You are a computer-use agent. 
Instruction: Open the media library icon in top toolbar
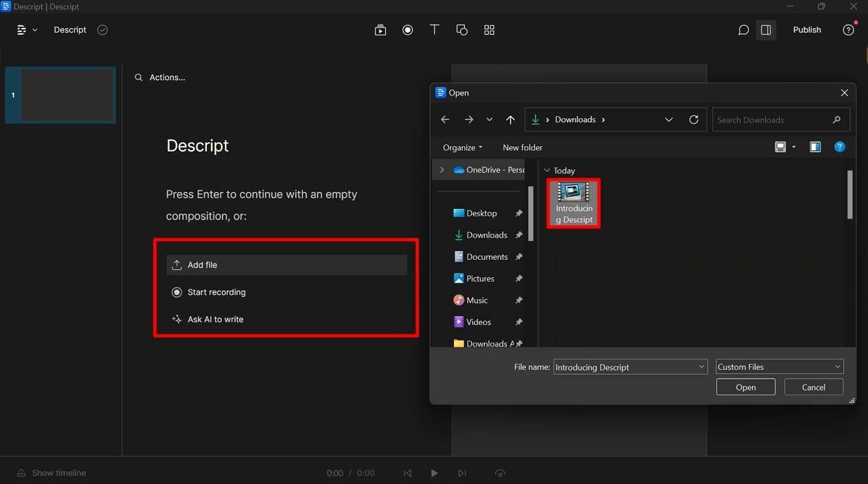[381, 30]
